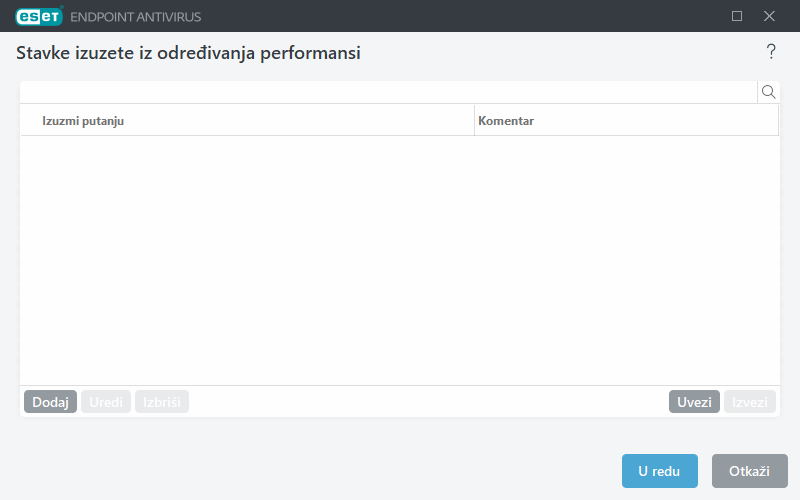The image size is (800, 500).
Task: Click the disabled Izvezi button
Action: (x=749, y=402)
